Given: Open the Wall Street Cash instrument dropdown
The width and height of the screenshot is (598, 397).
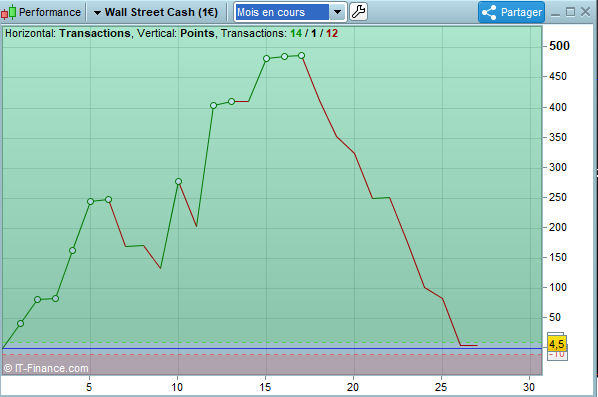Looking at the screenshot, I should 156,12.
